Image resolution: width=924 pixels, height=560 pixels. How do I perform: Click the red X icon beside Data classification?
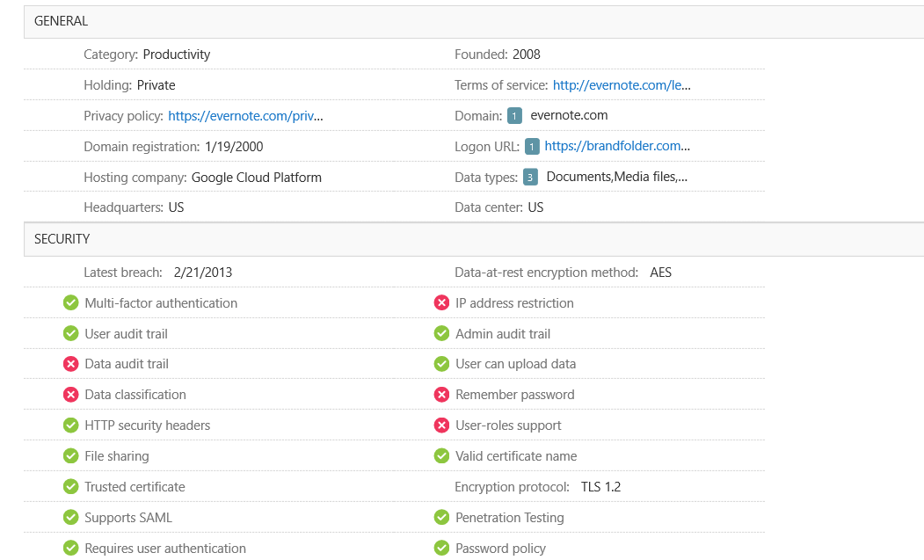(x=70, y=395)
